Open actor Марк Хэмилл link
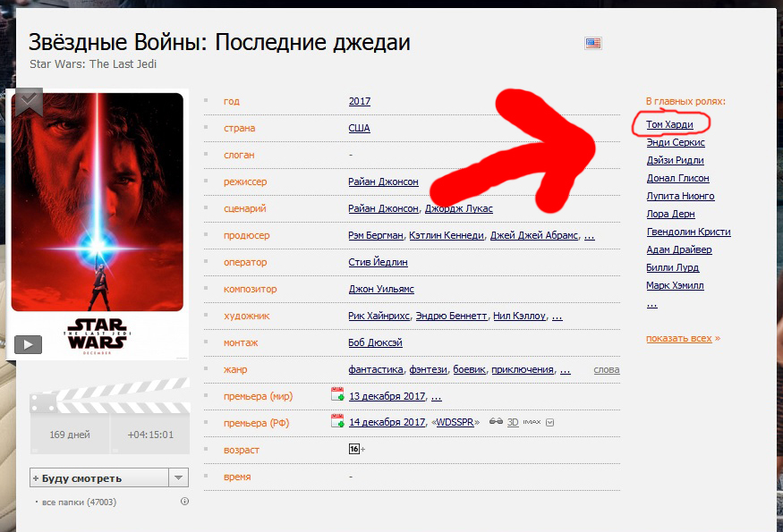Image resolution: width=783 pixels, height=532 pixels. pyautogui.click(x=675, y=285)
